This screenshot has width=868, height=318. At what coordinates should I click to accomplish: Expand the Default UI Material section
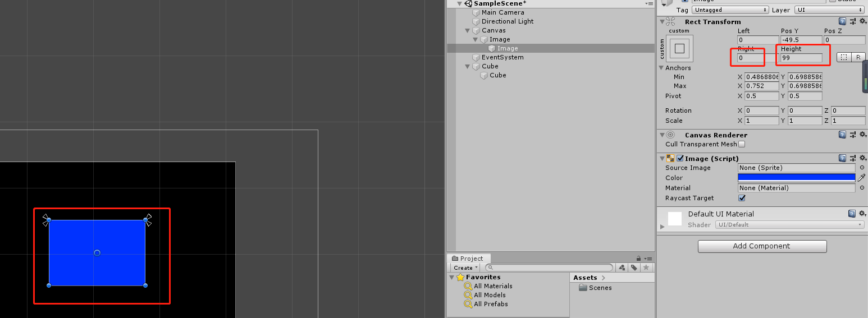point(662,226)
